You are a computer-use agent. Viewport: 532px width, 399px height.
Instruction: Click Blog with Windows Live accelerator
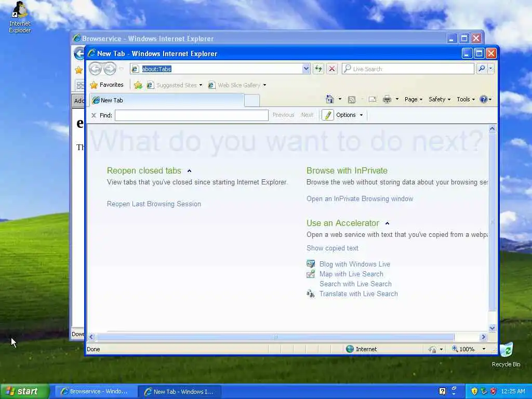pos(354,264)
